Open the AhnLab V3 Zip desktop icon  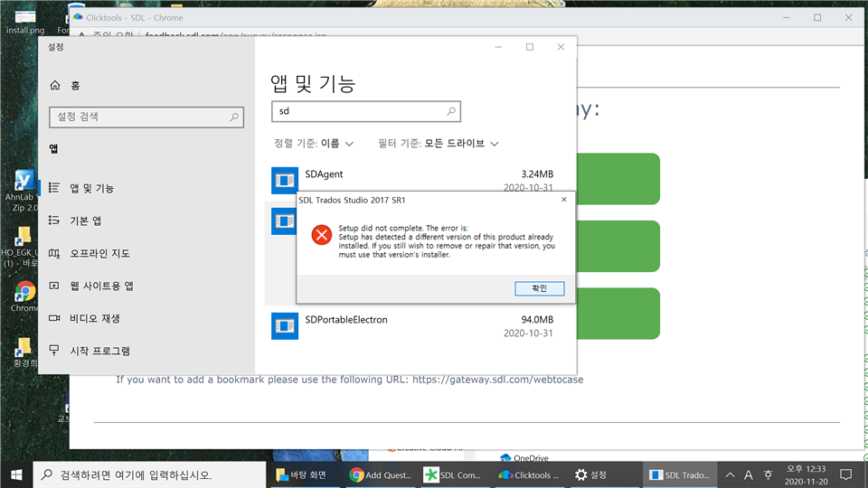click(22, 192)
